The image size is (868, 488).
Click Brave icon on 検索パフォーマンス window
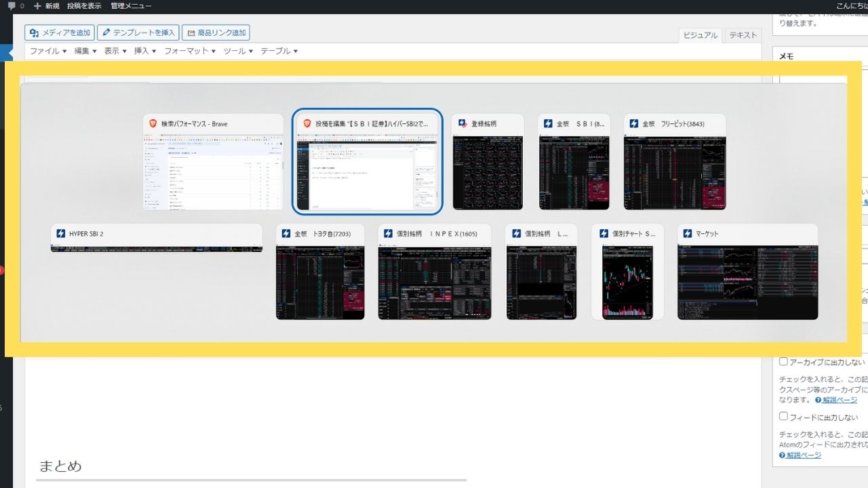pyautogui.click(x=153, y=124)
